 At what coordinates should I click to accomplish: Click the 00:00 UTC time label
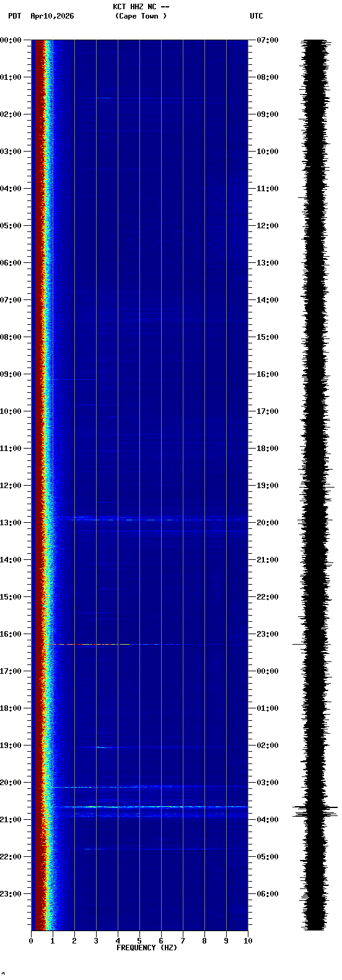268,671
